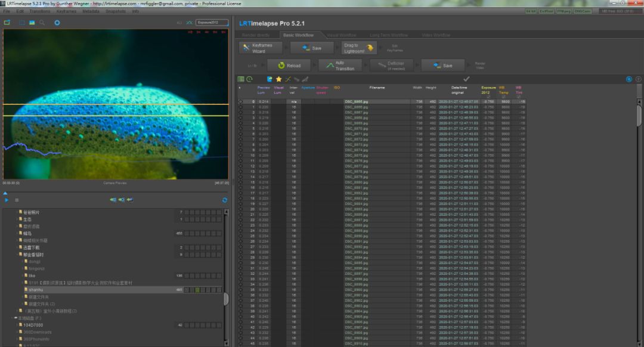Click the blue edit icon above table
The width and height of the screenshot is (644, 347).
click(x=270, y=79)
